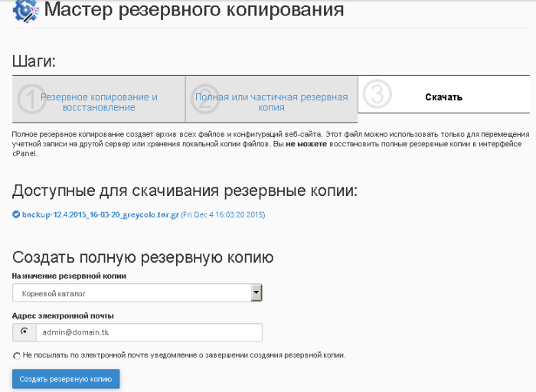Select the email address radio button
Screen dimensions: 536x392
[x=25, y=332]
